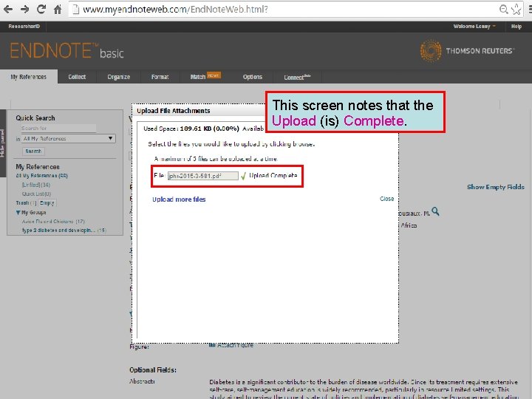Go forward with the browser forward arrow
This screenshot has height=399, width=532.
tap(24, 9)
